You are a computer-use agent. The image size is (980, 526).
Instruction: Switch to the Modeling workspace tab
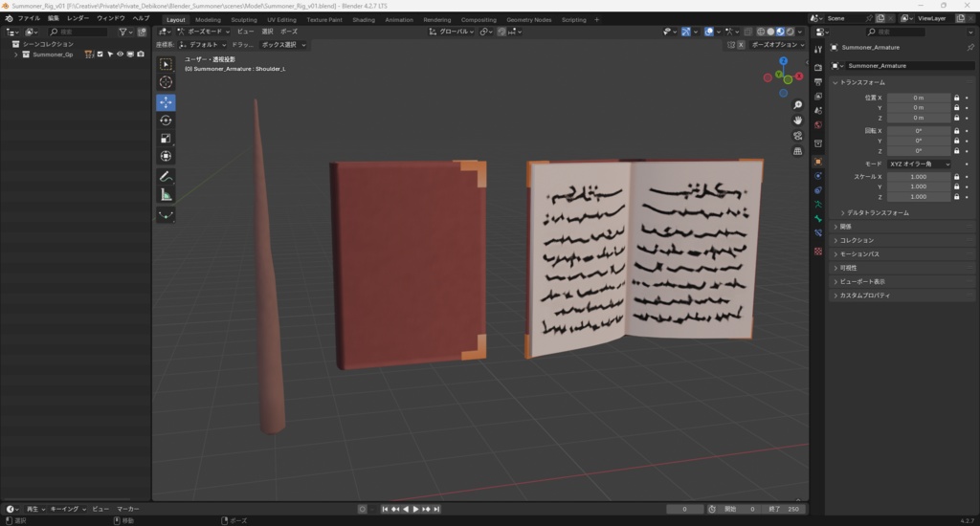click(208, 20)
